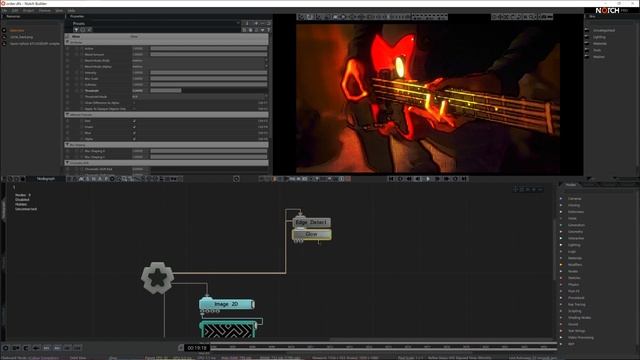Jump to start with the first transport button
The height and width of the screenshot is (360, 640).
391,179
